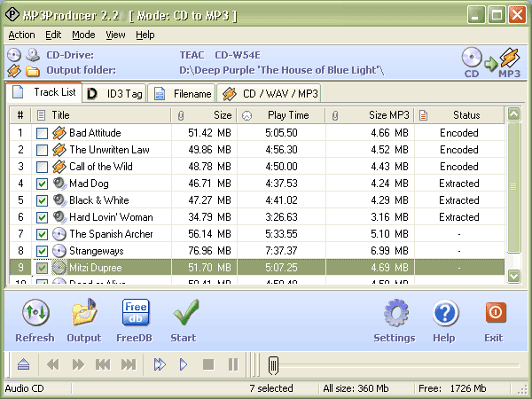The height and width of the screenshot is (399, 532).
Task: Uncheck the Strangeways track
Action: [x=42, y=251]
